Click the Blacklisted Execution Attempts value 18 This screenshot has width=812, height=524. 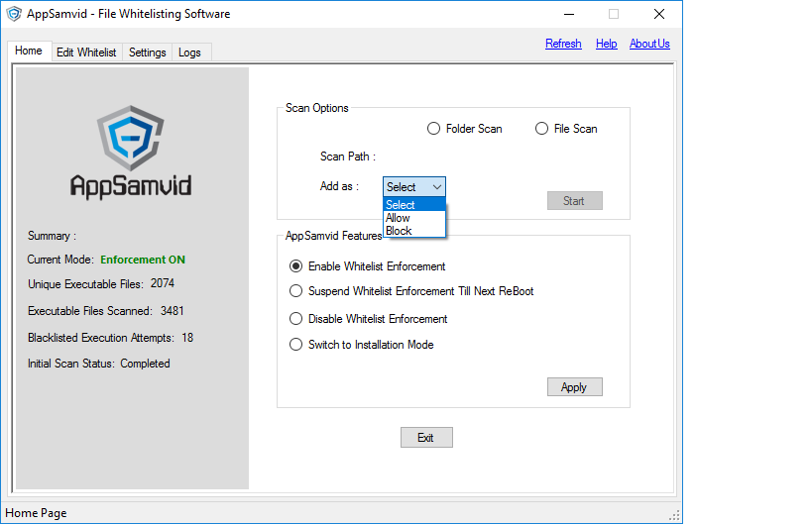click(187, 338)
